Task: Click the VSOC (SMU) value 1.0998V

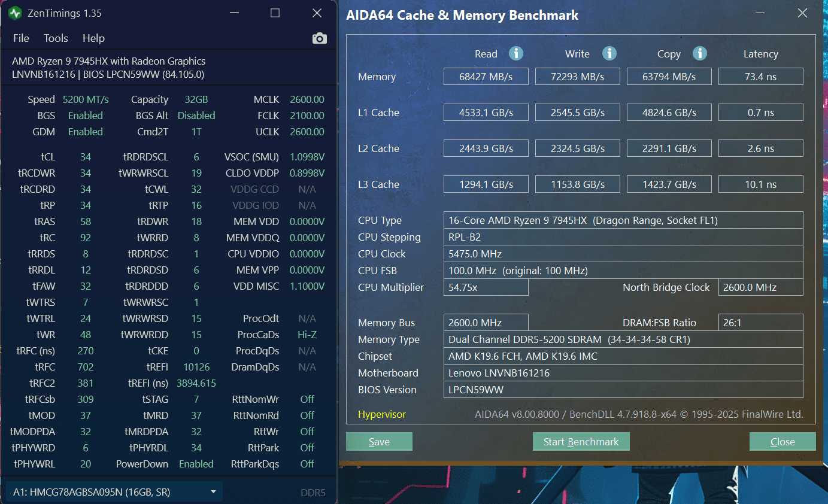Action: (x=307, y=157)
